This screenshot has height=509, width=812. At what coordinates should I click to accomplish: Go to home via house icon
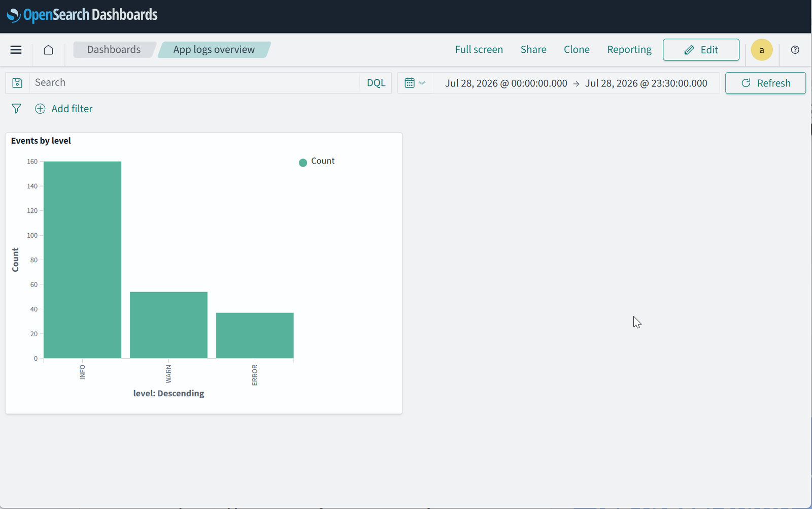[48, 50]
